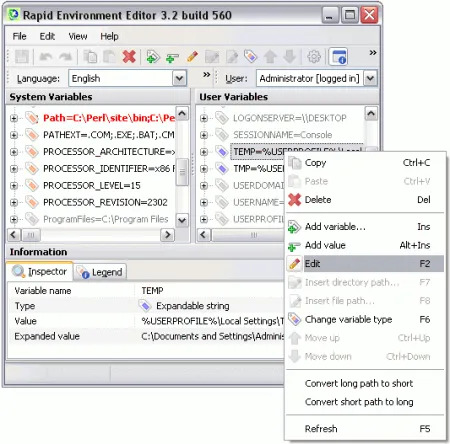Open the User dropdown

[x=370, y=78]
